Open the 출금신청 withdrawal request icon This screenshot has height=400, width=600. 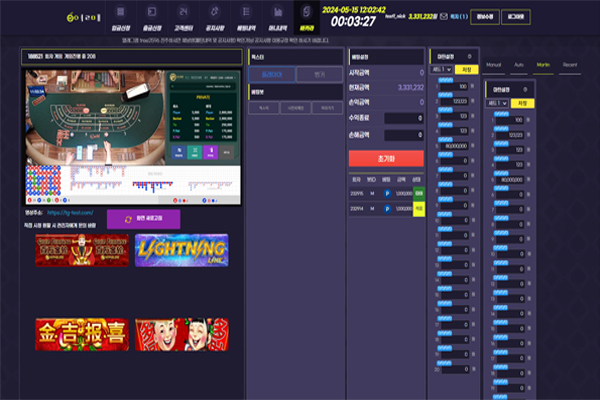(x=180, y=15)
